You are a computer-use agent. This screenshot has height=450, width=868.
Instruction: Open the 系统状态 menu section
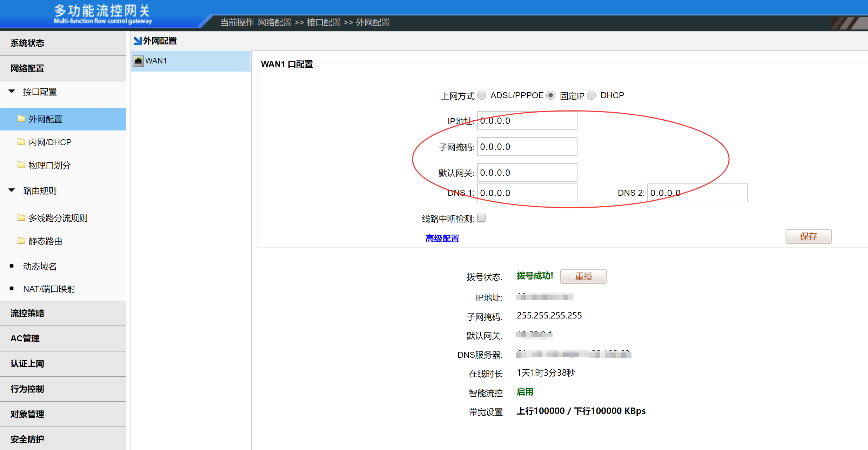click(x=27, y=43)
